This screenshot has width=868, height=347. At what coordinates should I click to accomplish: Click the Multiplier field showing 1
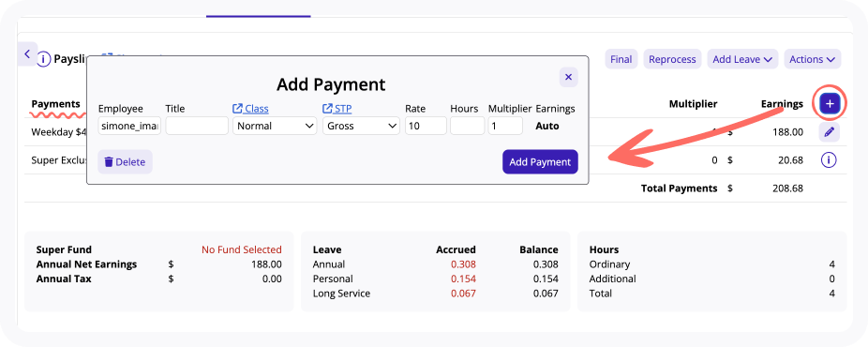tap(505, 126)
